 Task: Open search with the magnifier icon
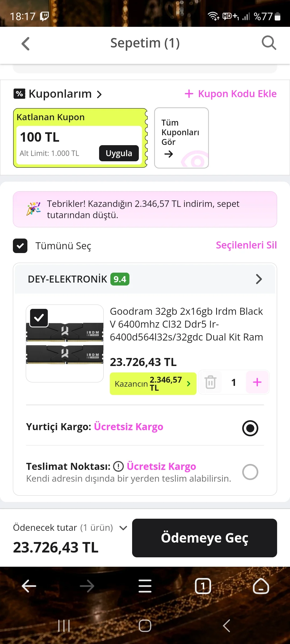(x=269, y=43)
